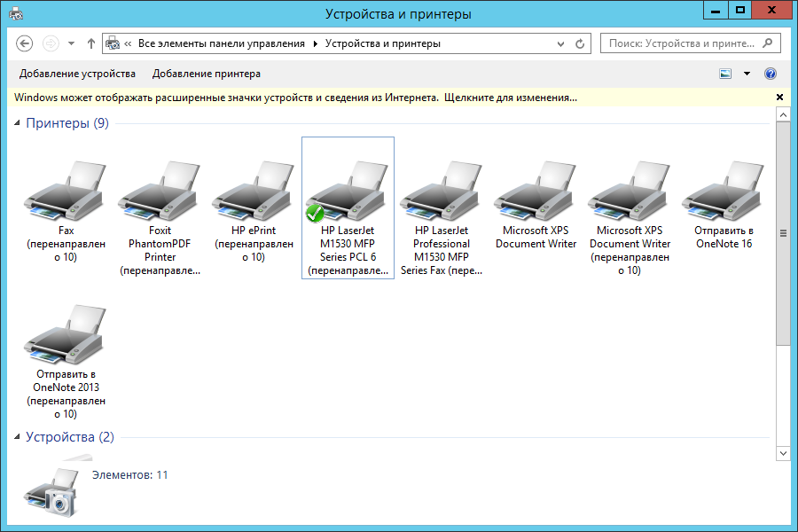Click the scrollbar down arrow
The height and width of the screenshot is (532, 798).
tap(783, 453)
